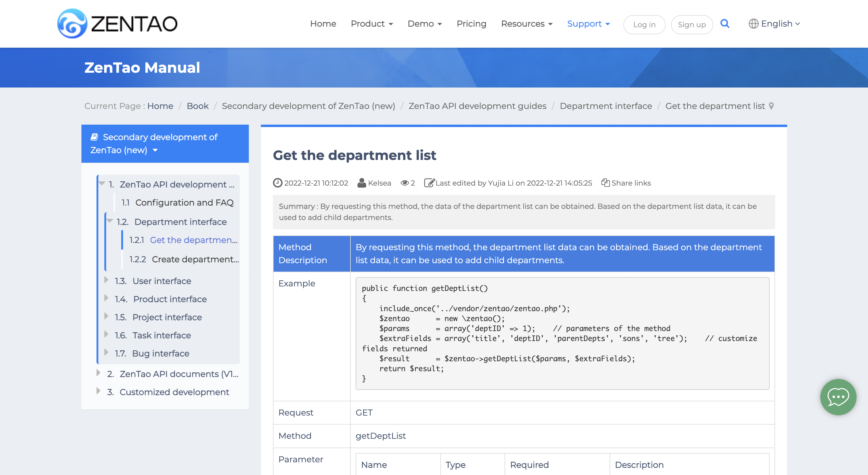Go to the Pricing page
Image resolution: width=868 pixels, height=475 pixels.
pyautogui.click(x=471, y=24)
